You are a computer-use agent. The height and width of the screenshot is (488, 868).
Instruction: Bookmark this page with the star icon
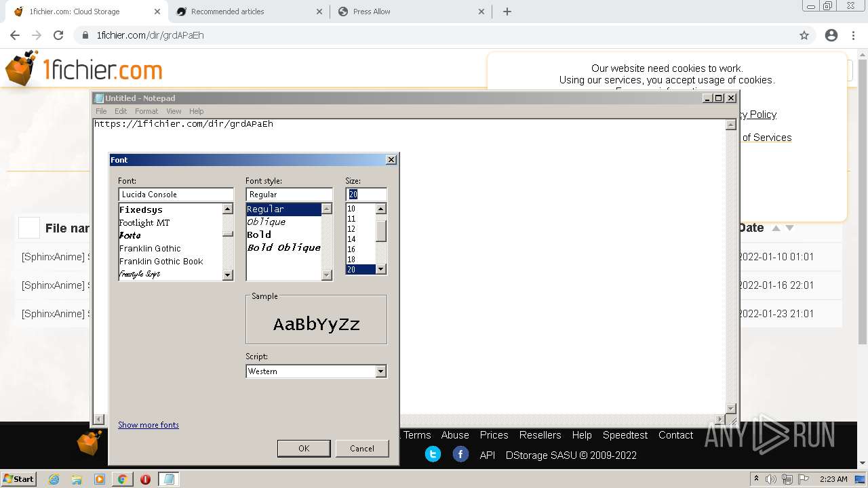[804, 35]
